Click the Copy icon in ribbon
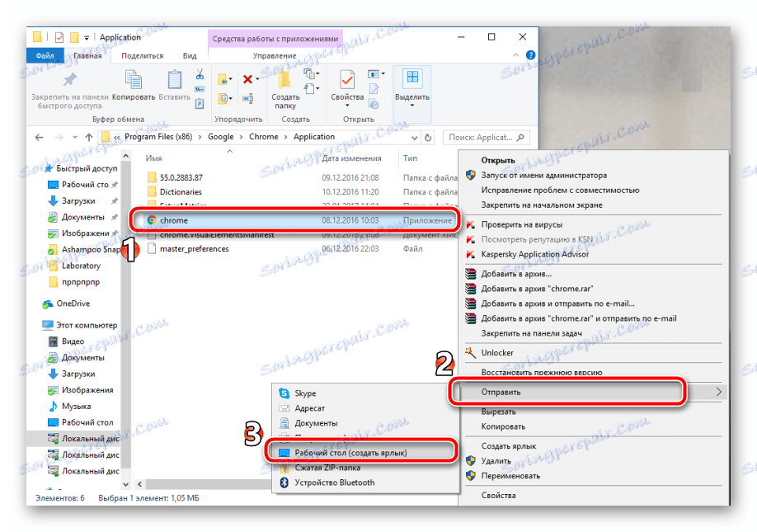The image size is (757, 532). coord(134,80)
